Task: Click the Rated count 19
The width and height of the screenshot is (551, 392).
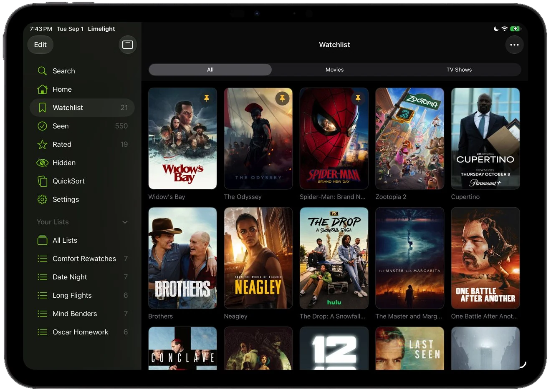Action: click(x=124, y=144)
